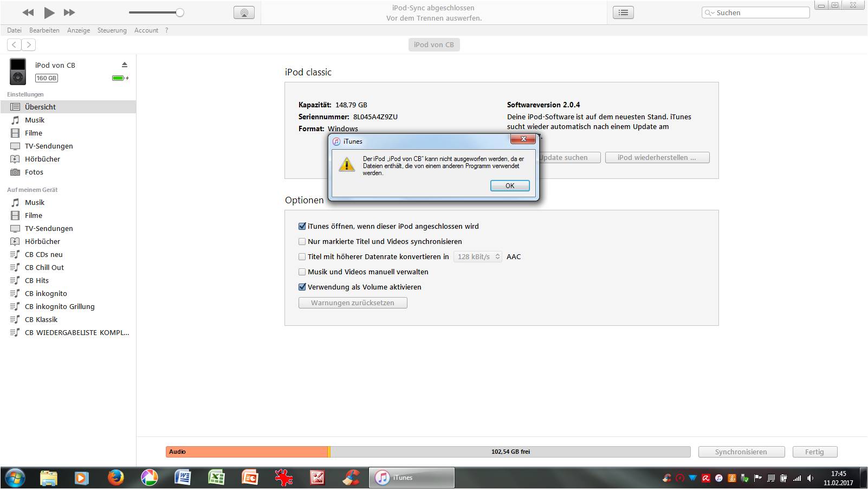The image size is (868, 489).
Task: Click the Update suchen button
Action: coord(569,157)
